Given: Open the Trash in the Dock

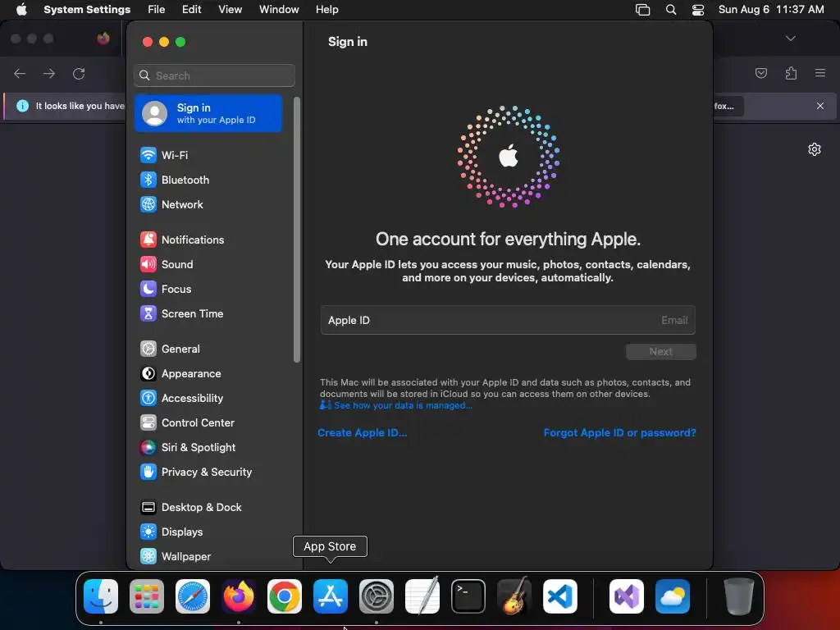Looking at the screenshot, I should click(739, 596).
